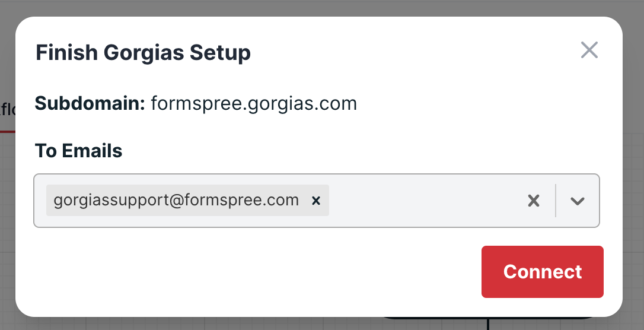The image size is (644, 330).
Task: Click dimmed grid canvas below the dialog
Action: [x=178, y=323]
